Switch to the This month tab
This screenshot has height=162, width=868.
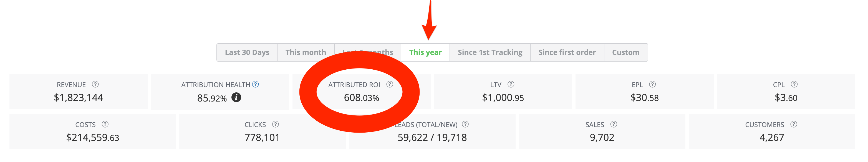[306, 52]
